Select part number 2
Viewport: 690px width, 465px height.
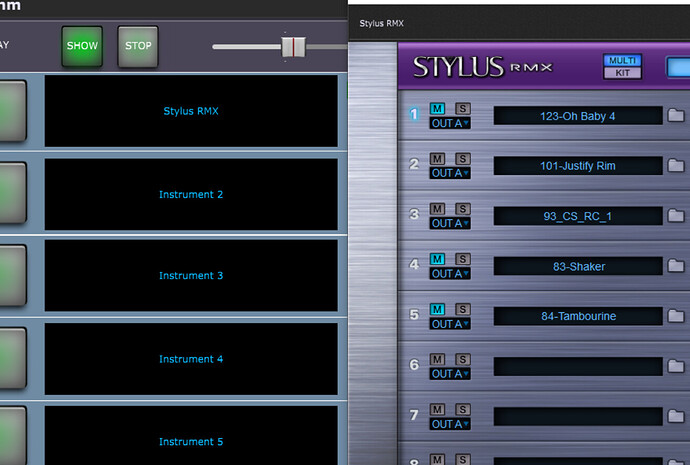414,164
